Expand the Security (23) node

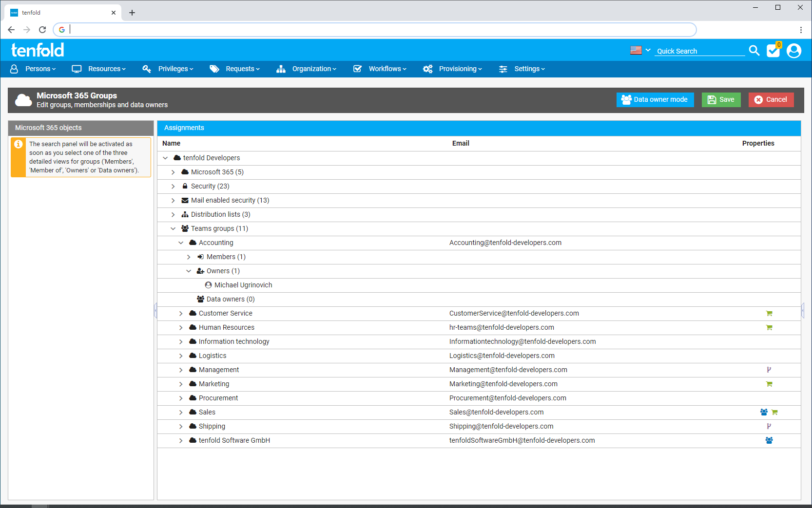(x=173, y=186)
